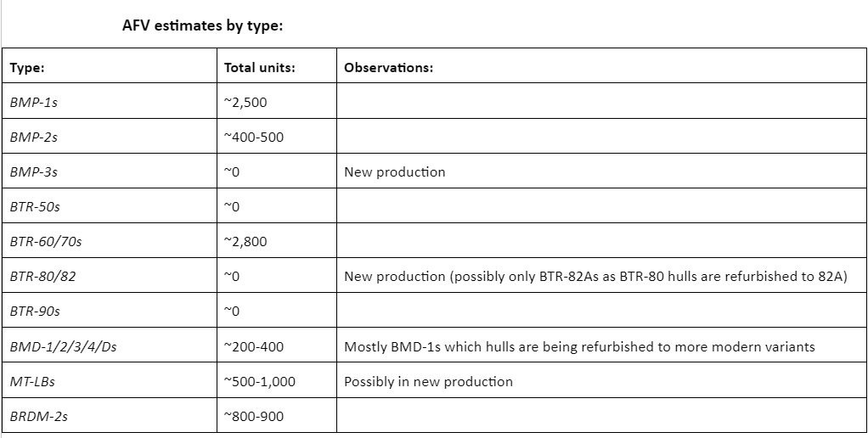Click the BTR-60/70s type cell
The width and height of the screenshot is (868, 438).
click(x=46, y=242)
